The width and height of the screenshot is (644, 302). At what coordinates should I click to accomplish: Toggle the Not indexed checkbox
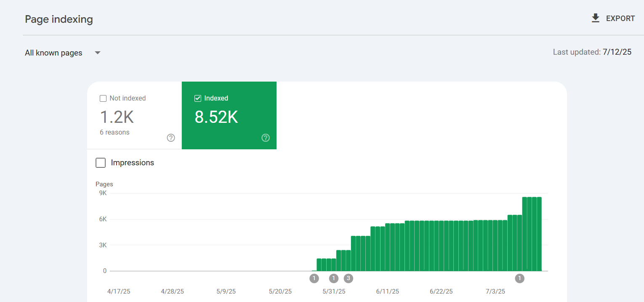pyautogui.click(x=103, y=98)
